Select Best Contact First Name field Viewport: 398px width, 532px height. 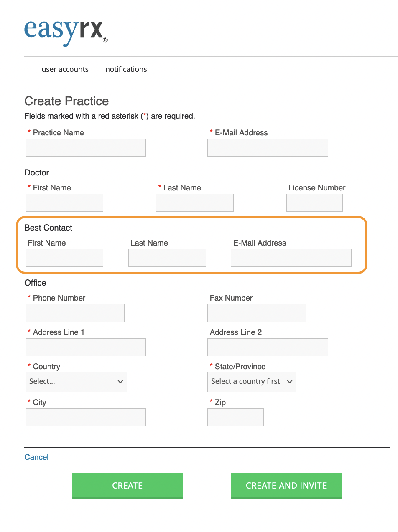[x=64, y=258]
